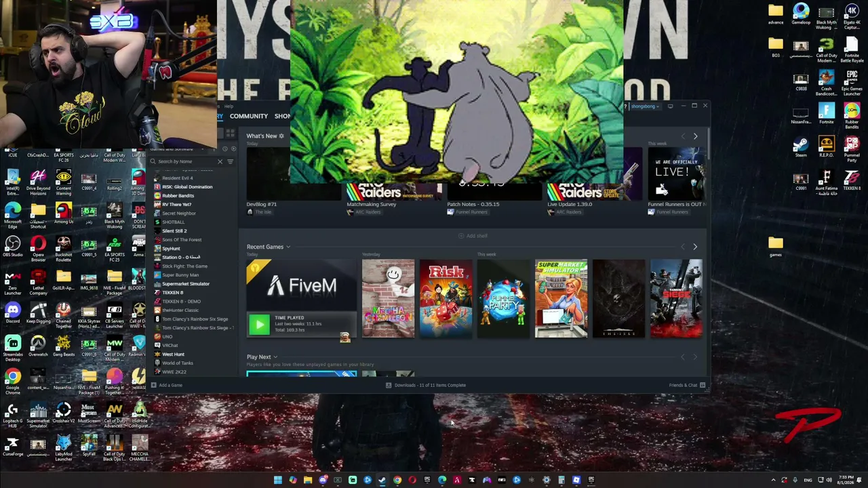
Task: Open the Microsoft Edge desktop icon
Action: [13, 214]
